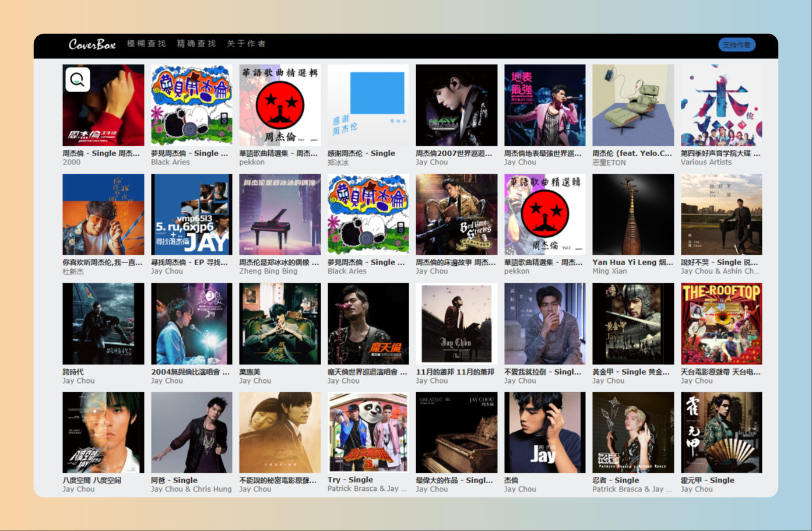Viewport: 812px width, 531px height.
Task: Open the 周杰倫的床邊故事 Bedtime Stories cover
Action: coord(456,214)
